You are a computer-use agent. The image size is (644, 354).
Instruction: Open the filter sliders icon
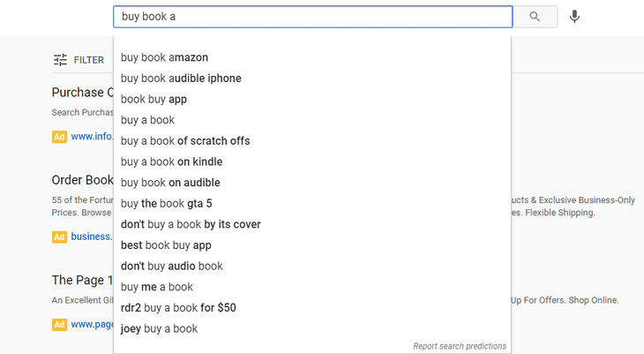click(x=60, y=60)
